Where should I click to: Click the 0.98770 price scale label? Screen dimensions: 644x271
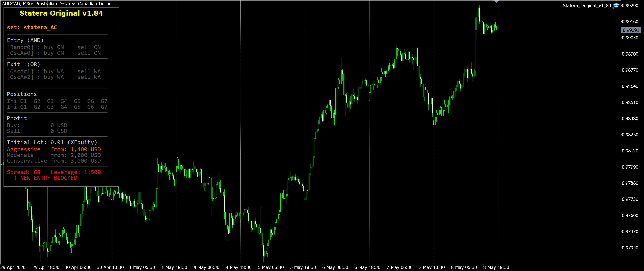click(x=630, y=70)
